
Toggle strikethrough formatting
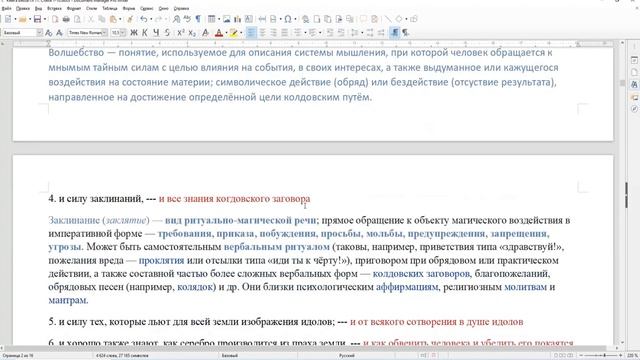[x=167, y=33]
